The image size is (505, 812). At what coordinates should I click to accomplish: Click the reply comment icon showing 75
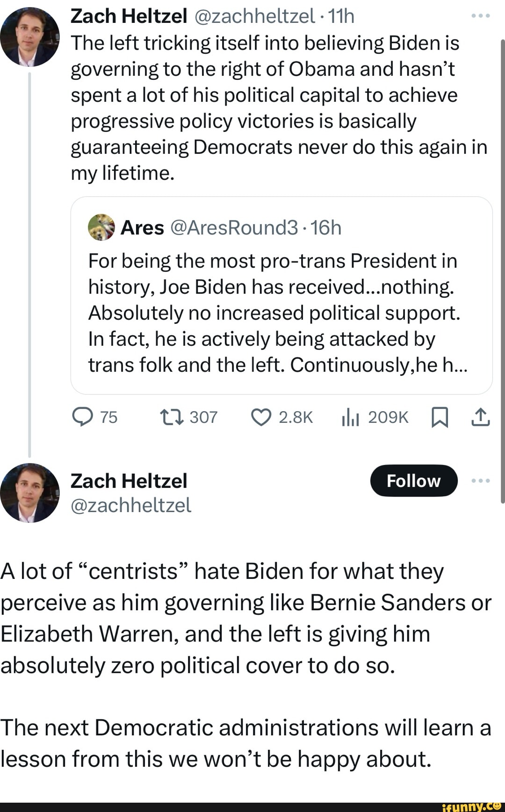(83, 417)
